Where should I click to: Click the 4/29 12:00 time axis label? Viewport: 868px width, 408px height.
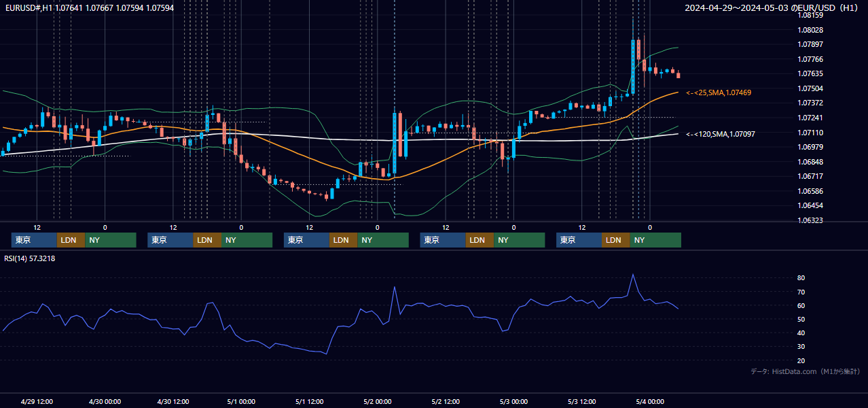pyautogui.click(x=37, y=401)
